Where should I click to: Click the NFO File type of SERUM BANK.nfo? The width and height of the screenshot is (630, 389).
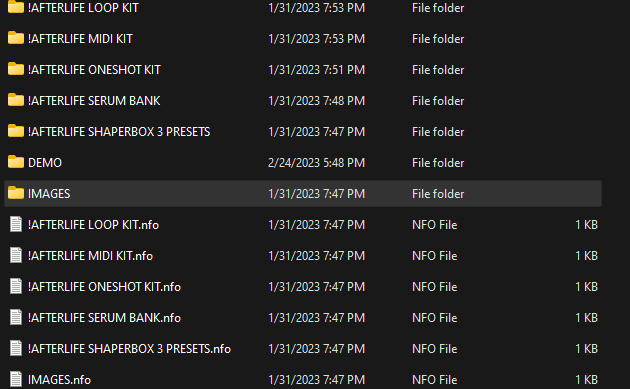point(434,317)
